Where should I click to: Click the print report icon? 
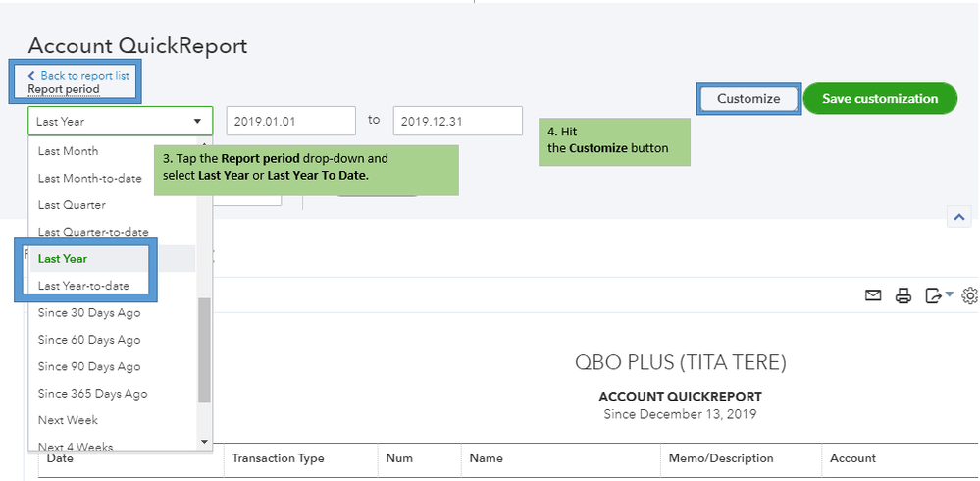coord(903,294)
